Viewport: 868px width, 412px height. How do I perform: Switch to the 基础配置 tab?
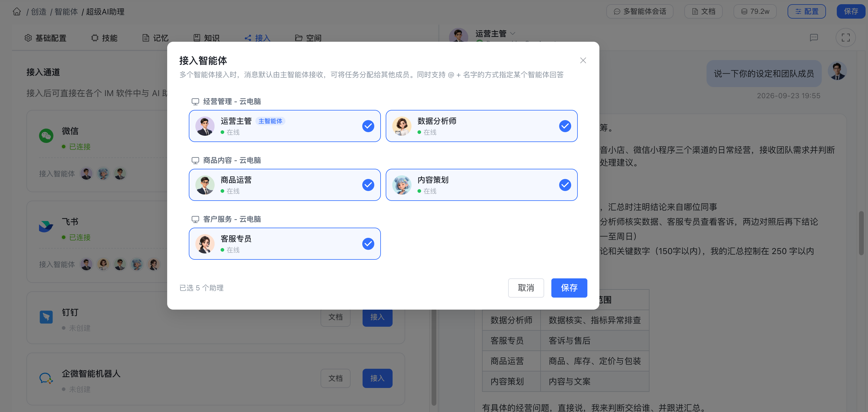pyautogui.click(x=46, y=38)
